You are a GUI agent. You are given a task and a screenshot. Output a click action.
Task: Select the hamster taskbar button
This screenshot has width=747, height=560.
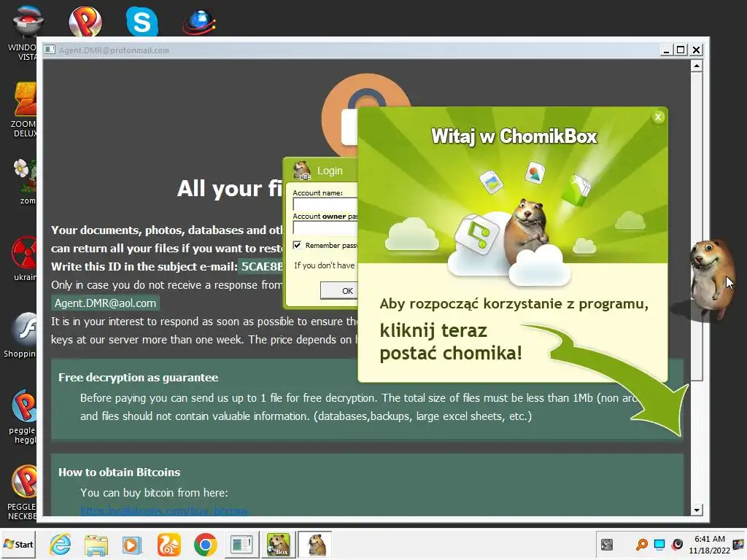tap(315, 545)
